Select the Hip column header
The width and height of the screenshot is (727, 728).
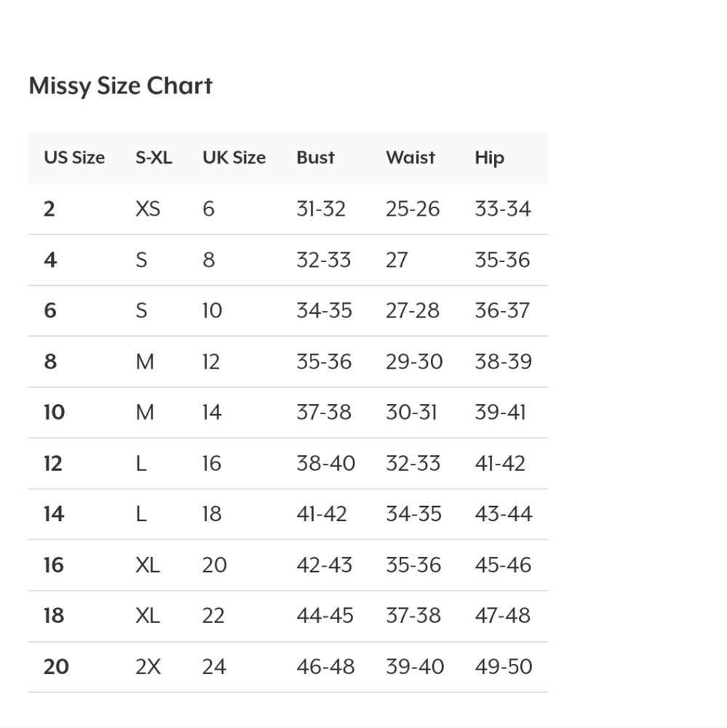point(489,158)
